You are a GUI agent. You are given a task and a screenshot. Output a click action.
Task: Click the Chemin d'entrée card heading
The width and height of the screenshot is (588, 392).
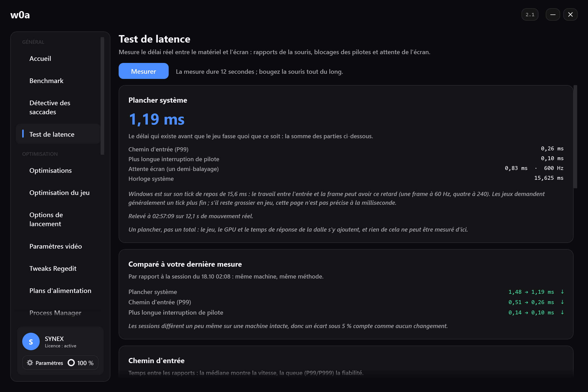(x=156, y=361)
